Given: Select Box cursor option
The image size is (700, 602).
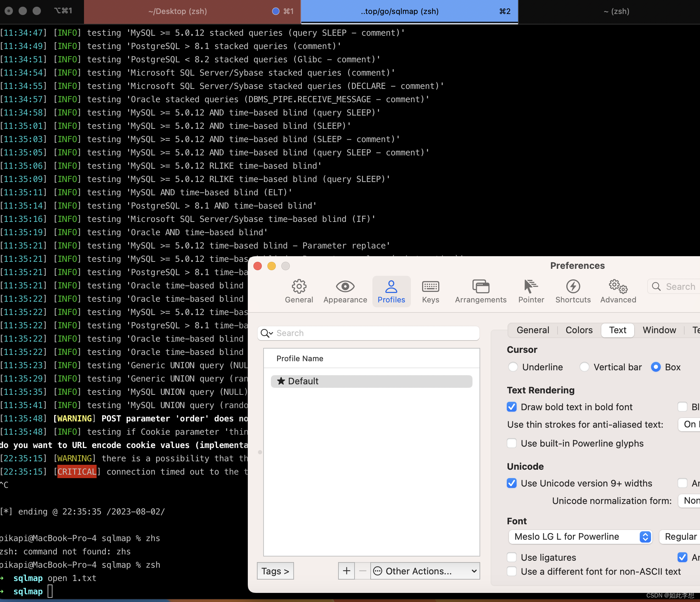Looking at the screenshot, I should pyautogui.click(x=656, y=367).
